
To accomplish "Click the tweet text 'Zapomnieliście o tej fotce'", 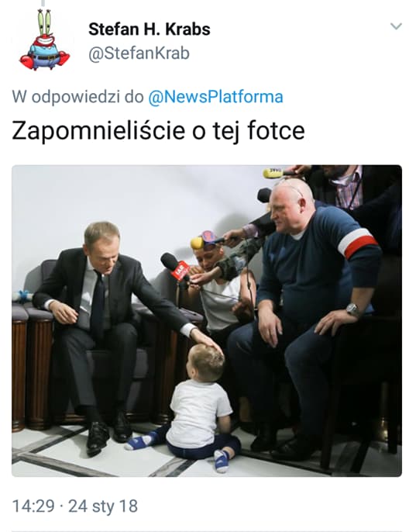I will pyautogui.click(x=158, y=131).
